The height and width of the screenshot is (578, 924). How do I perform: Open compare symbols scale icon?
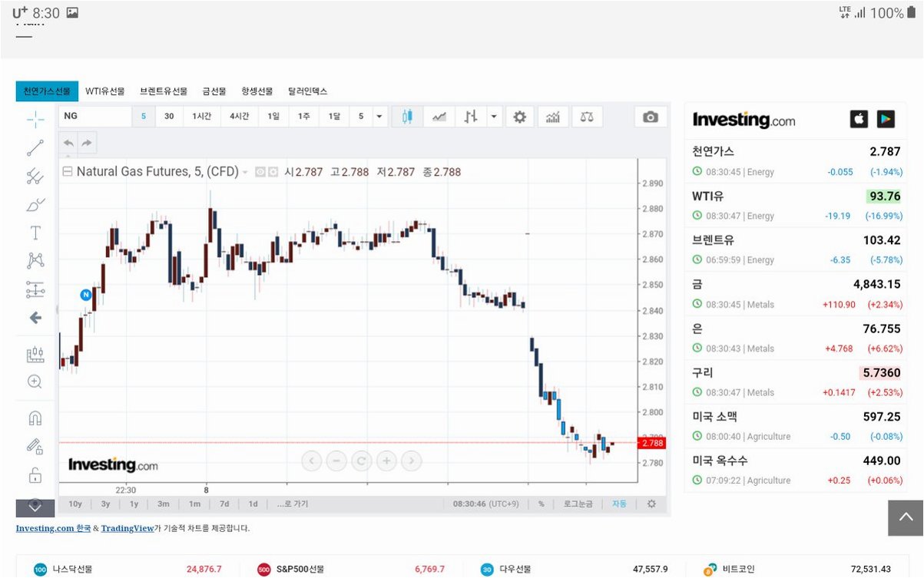(x=588, y=117)
